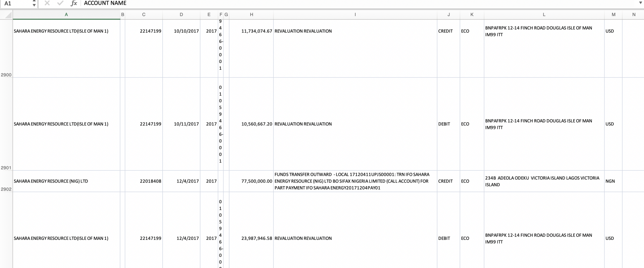Select row 2900 header
The image size is (644, 268).
tap(6, 48)
